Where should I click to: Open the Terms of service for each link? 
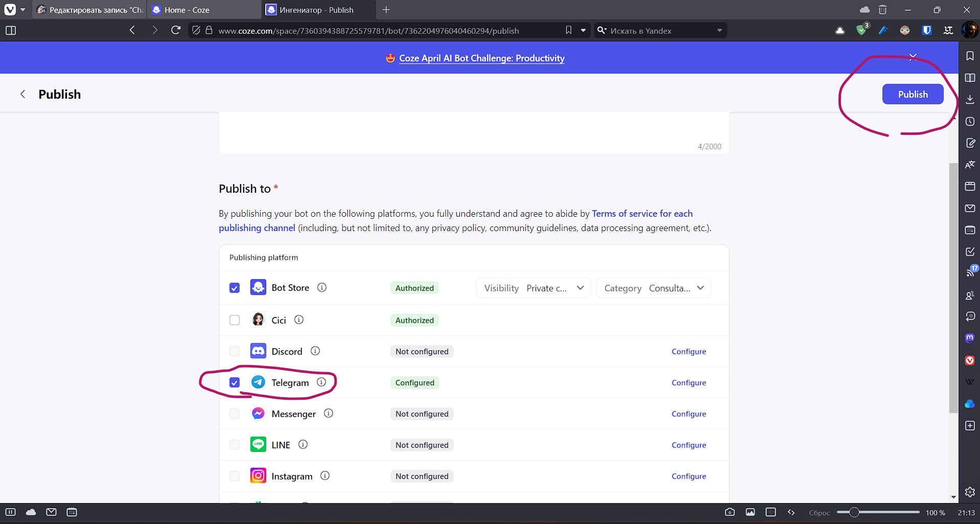point(642,214)
